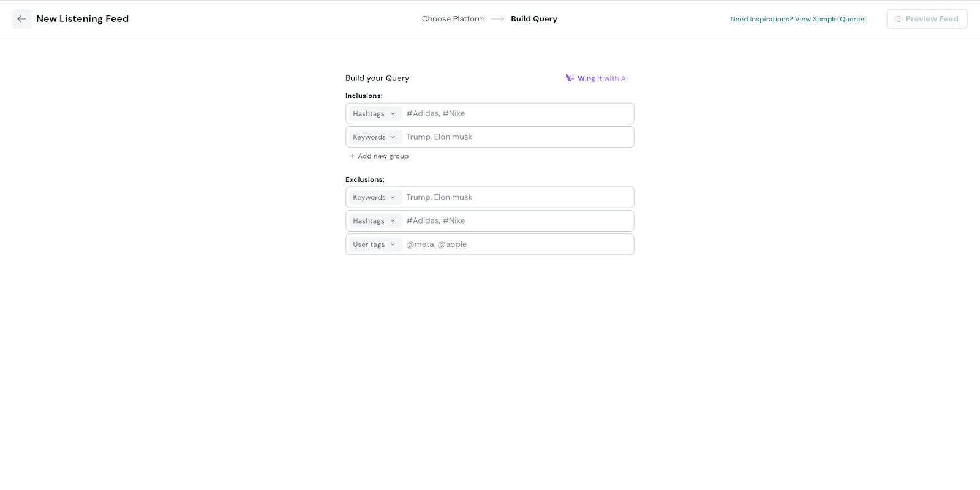Open the User tags dropdown under Exclusions
Viewport: 980px width, 490px height.
point(374,244)
